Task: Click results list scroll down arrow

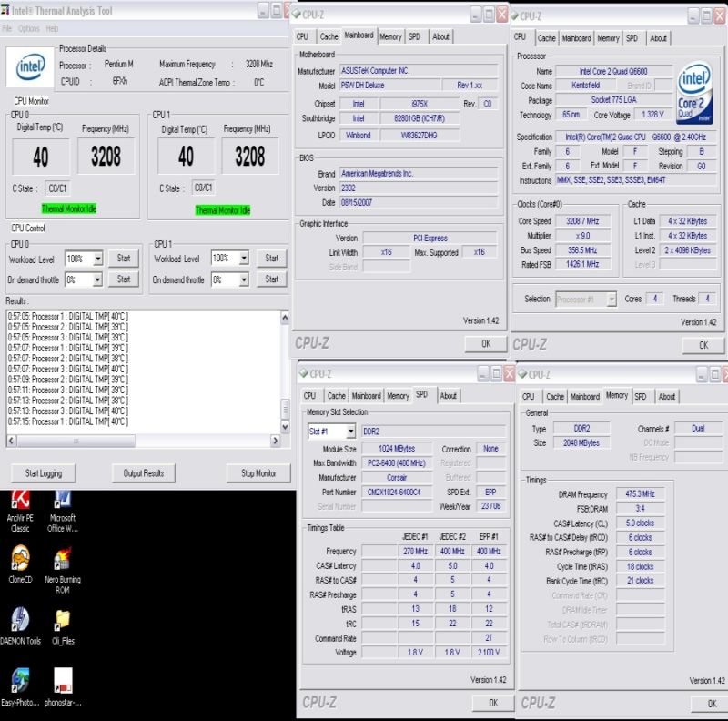Action: tap(285, 426)
